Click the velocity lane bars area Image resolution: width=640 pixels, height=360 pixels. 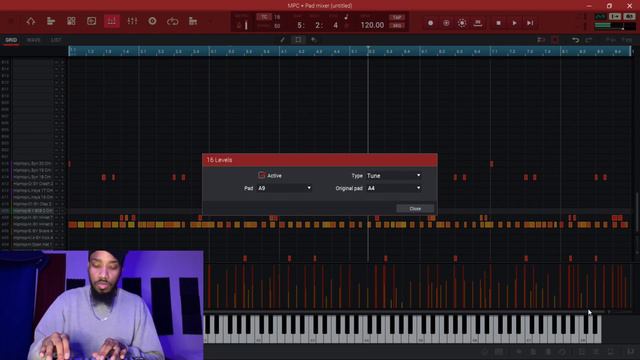418,286
